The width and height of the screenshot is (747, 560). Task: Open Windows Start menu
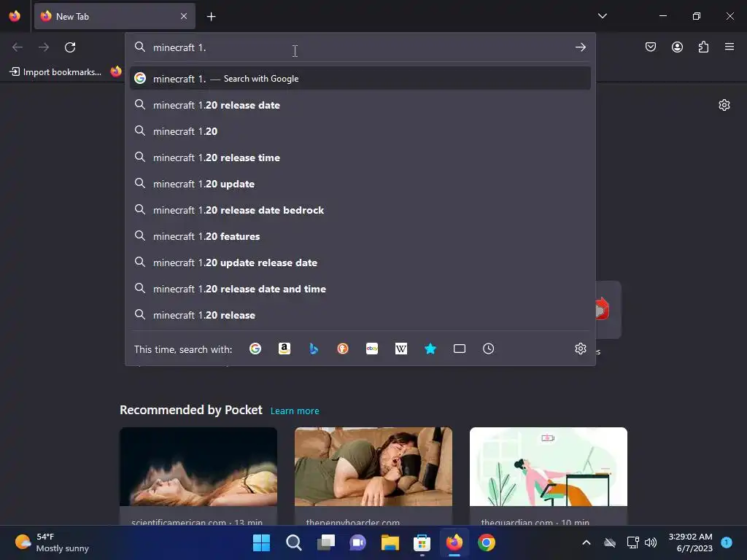261,542
